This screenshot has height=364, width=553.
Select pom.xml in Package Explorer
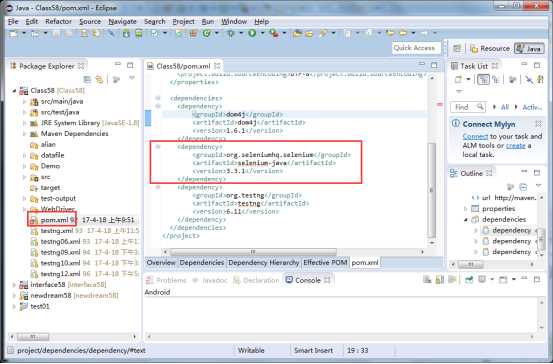(x=54, y=220)
